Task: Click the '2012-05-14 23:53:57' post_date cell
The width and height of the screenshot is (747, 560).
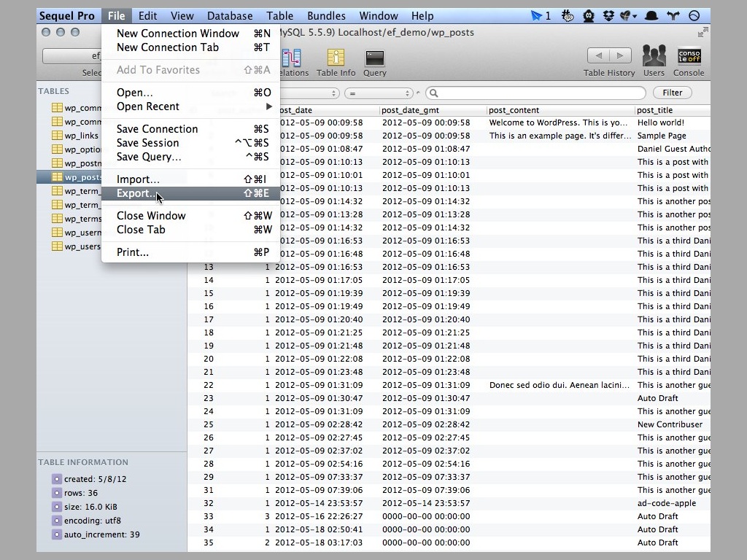Action: pyautogui.click(x=319, y=503)
